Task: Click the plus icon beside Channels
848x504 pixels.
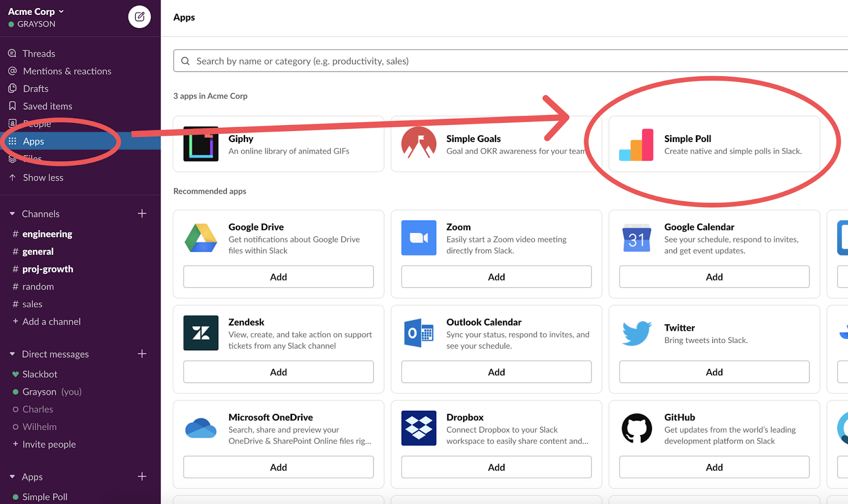Action: [142, 214]
